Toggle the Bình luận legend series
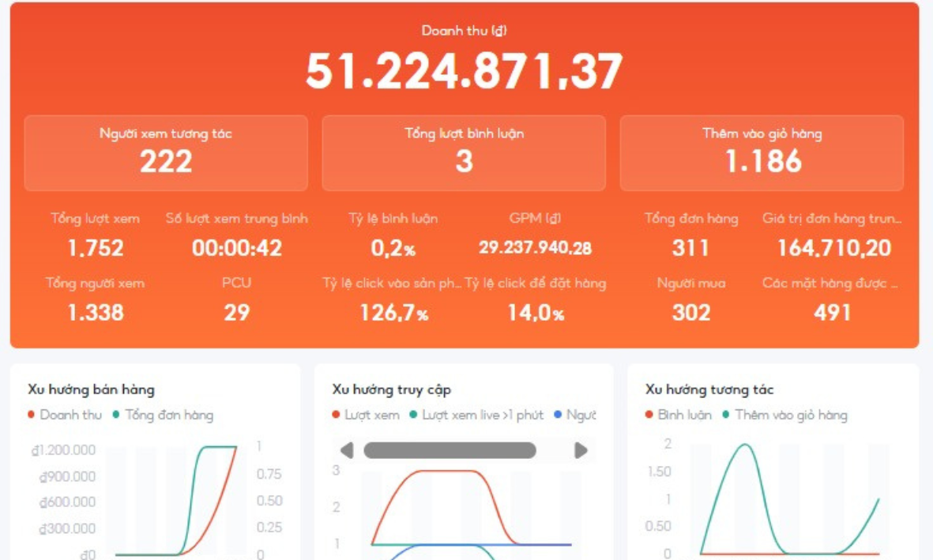This screenshot has width=933, height=560. click(678, 415)
